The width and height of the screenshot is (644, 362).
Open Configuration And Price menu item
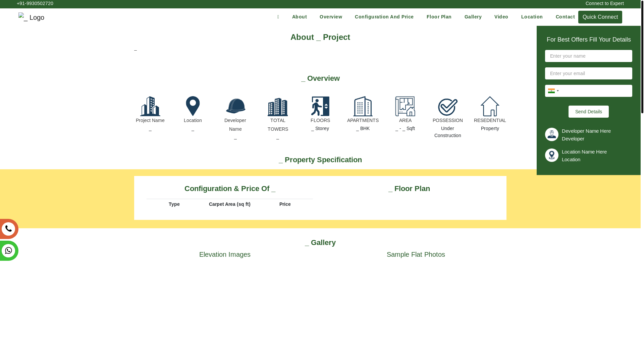click(384, 17)
